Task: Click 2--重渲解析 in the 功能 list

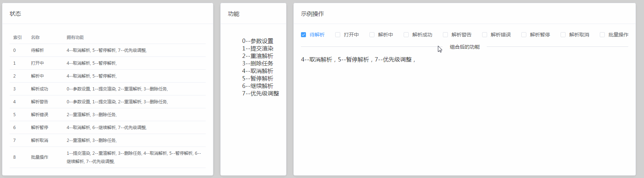Action: pyautogui.click(x=258, y=56)
